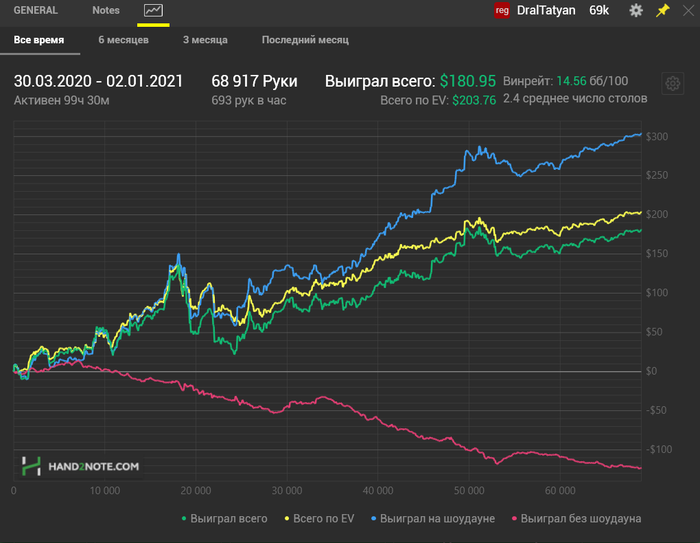
Task: Select the '6 месяцев' period tab
Action: pos(123,40)
